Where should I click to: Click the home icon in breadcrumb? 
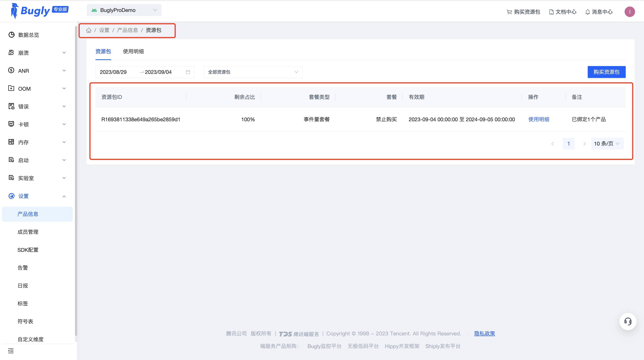[x=89, y=30]
